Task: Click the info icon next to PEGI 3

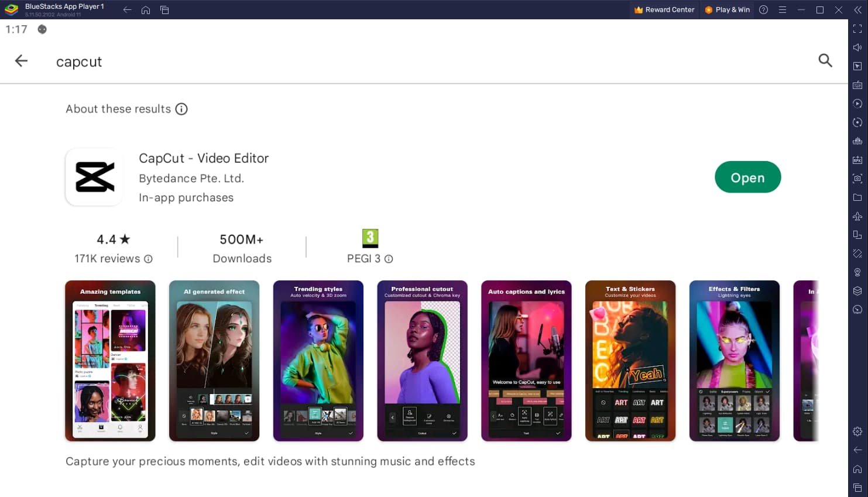Action: pos(389,259)
